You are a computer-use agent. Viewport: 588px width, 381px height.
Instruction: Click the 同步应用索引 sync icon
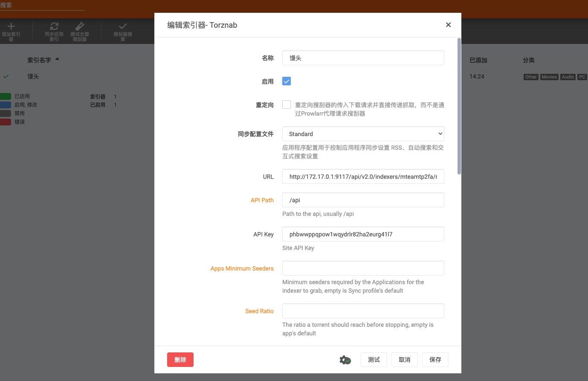(54, 26)
